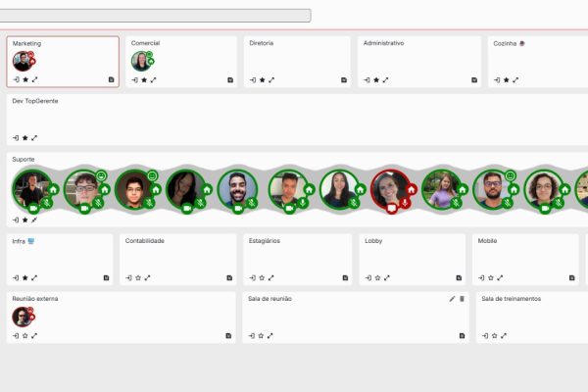Toggle the Administrativo favorite star
Screen dimensions: 588x392
[x=376, y=80]
